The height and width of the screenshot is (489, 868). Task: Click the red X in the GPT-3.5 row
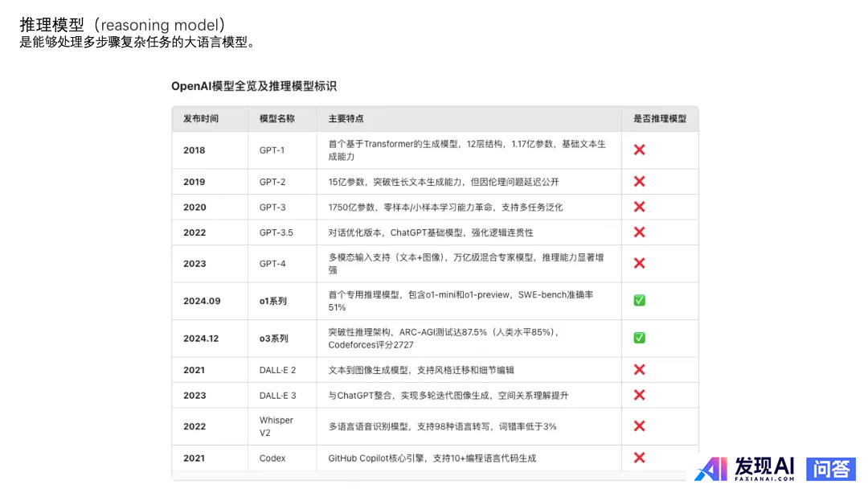[640, 232]
